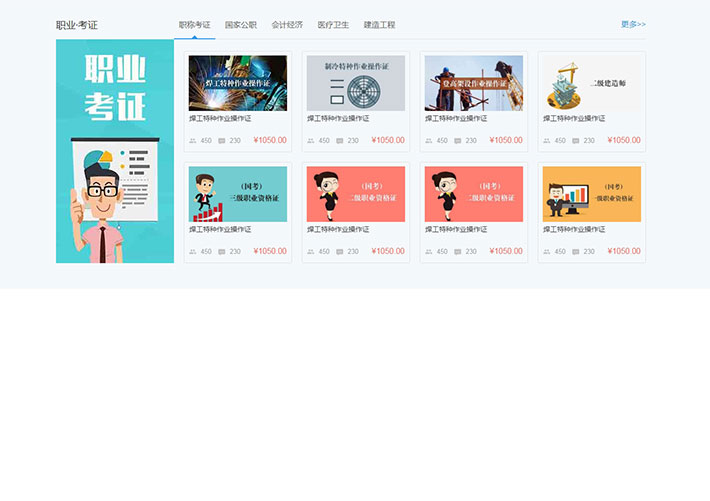Click students icon on 二级建造师 course card
This screenshot has width=710, height=501.
[547, 141]
